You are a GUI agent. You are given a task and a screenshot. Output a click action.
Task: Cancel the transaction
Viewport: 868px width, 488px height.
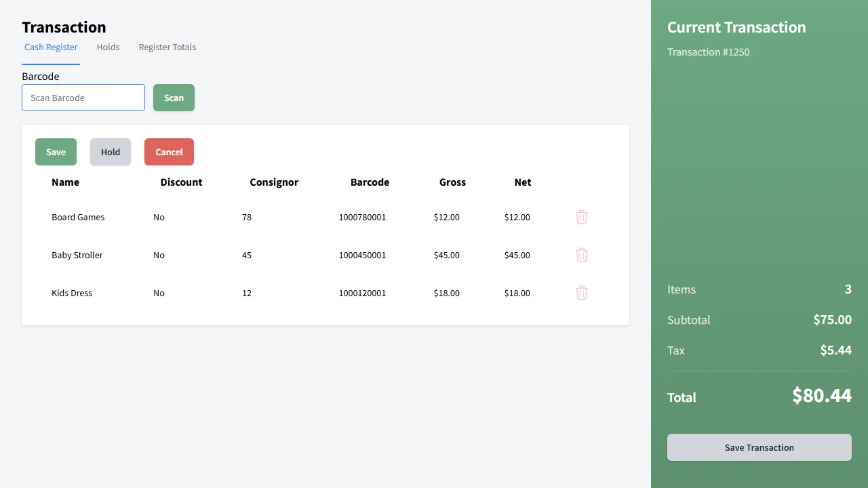point(169,152)
